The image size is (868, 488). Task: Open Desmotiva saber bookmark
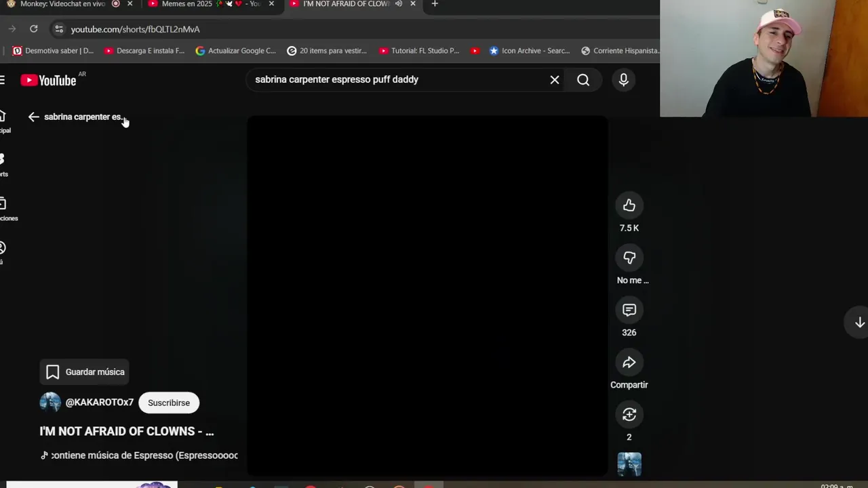pos(53,51)
